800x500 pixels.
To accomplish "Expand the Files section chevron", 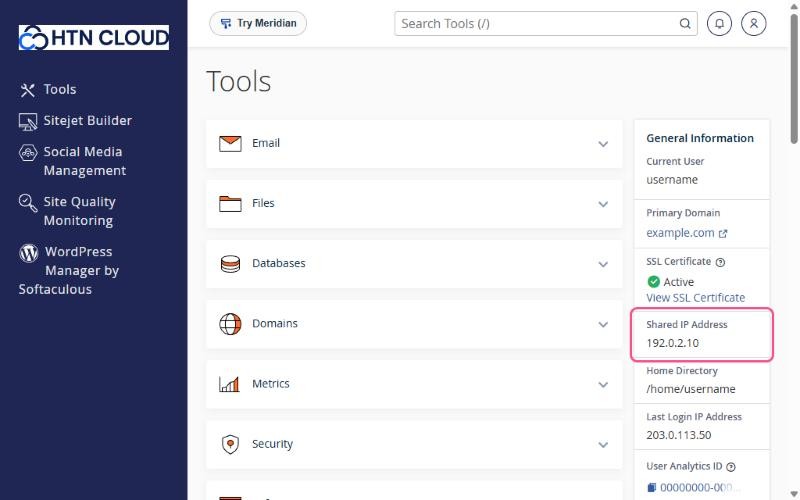I will coord(603,204).
